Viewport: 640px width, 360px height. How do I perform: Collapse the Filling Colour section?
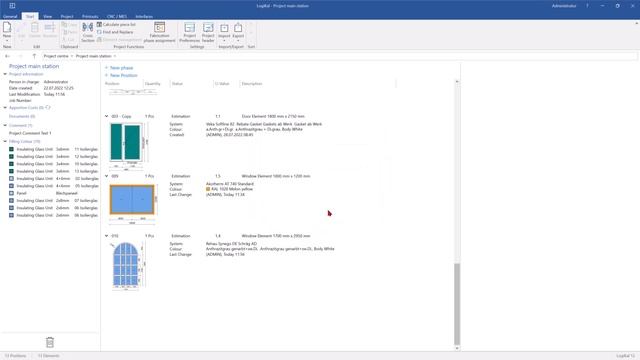(5, 141)
